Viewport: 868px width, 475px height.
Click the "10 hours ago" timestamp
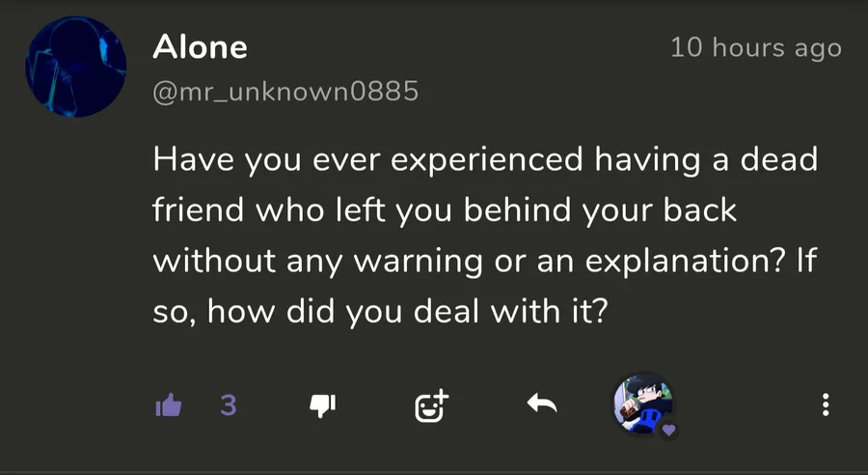pos(756,47)
